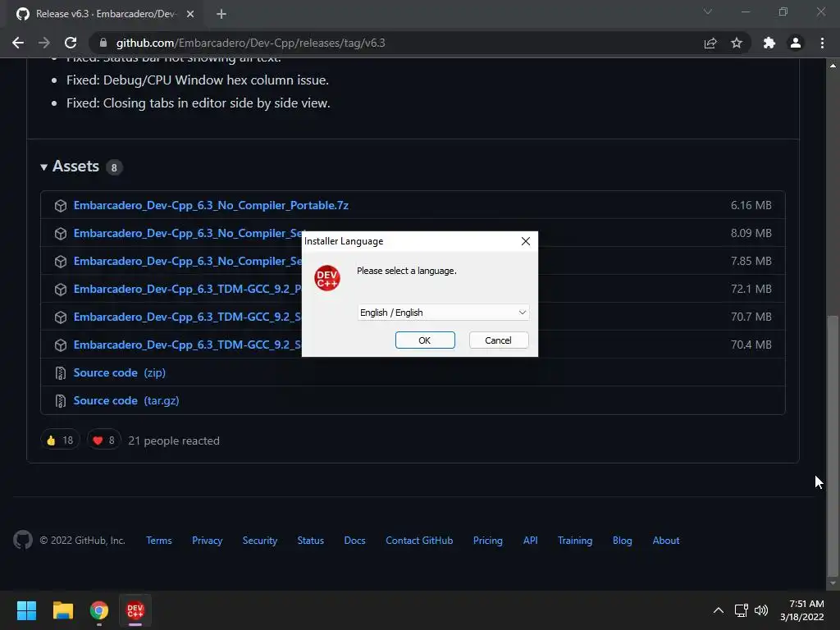This screenshot has height=630, width=840.
Task: Open volume control in system tray
Action: click(x=761, y=610)
